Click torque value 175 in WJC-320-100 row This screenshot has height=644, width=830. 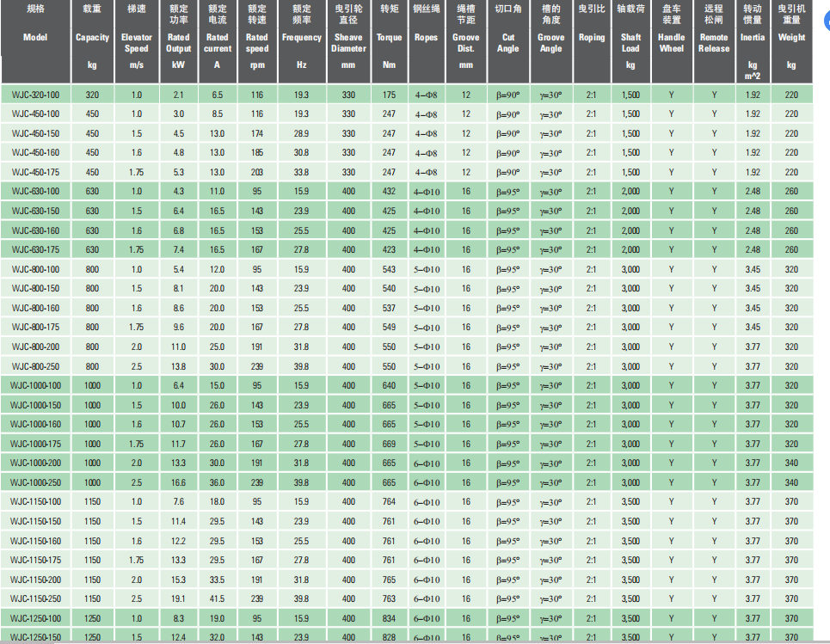(x=389, y=95)
